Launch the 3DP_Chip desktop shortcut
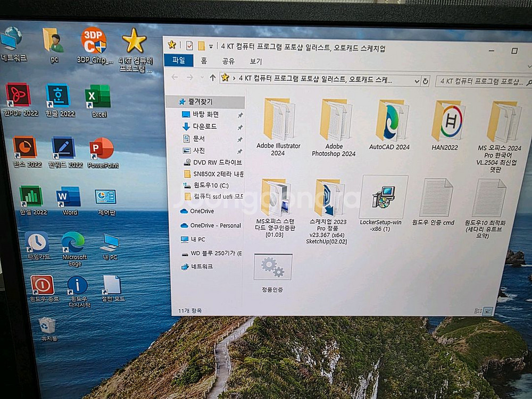Viewport: 532px width, 399px height. click(x=94, y=45)
